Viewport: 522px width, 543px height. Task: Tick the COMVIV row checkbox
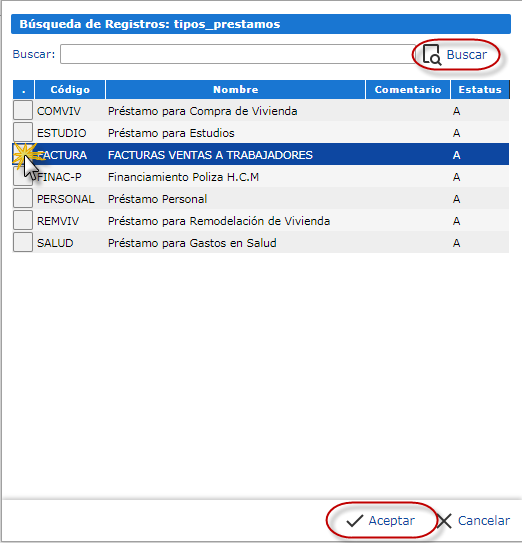(x=23, y=110)
